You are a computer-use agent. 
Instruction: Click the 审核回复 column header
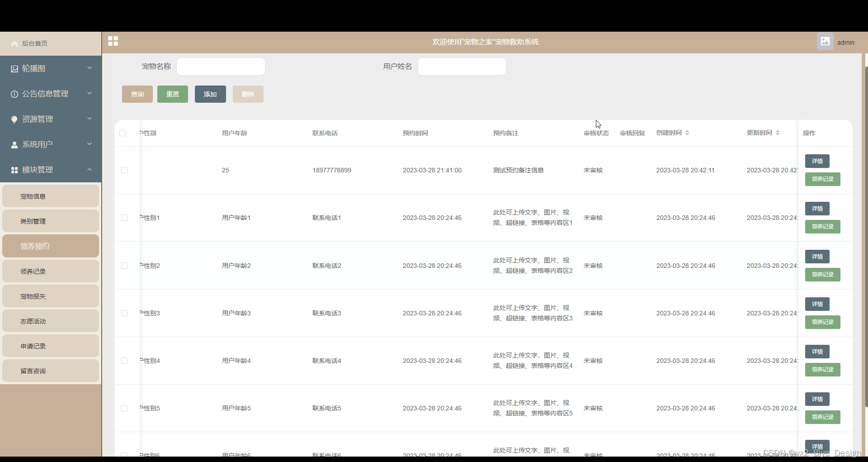point(632,133)
